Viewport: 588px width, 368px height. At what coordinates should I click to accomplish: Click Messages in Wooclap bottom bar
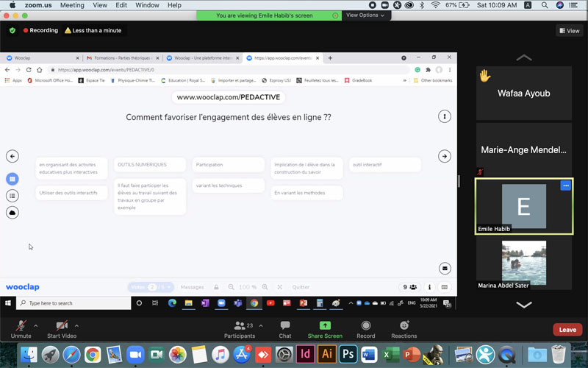coord(192,287)
